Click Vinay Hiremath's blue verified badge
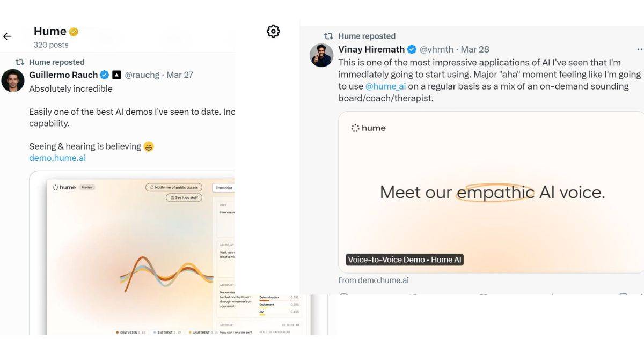Viewport: 644px width, 362px height. click(x=411, y=49)
